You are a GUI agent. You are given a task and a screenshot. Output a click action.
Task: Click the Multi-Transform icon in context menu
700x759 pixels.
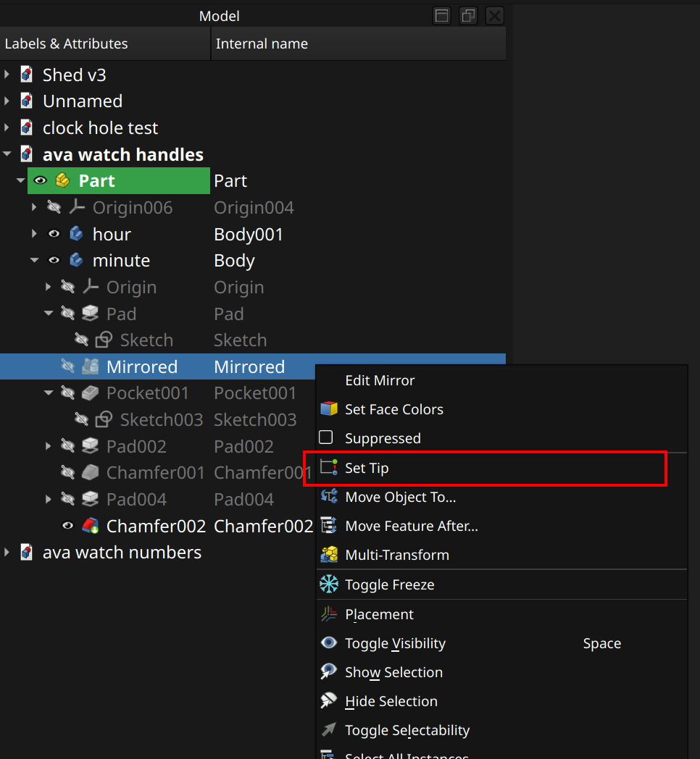pos(329,555)
